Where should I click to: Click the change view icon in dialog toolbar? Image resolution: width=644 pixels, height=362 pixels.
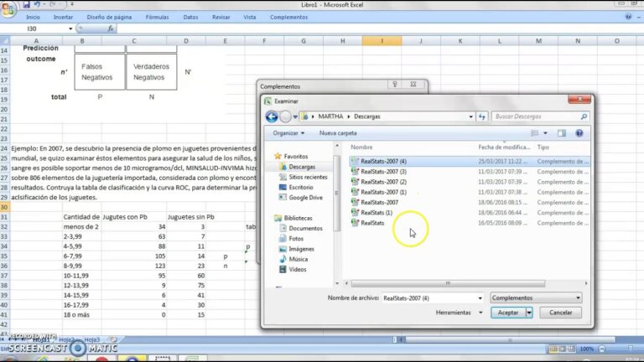(x=535, y=133)
